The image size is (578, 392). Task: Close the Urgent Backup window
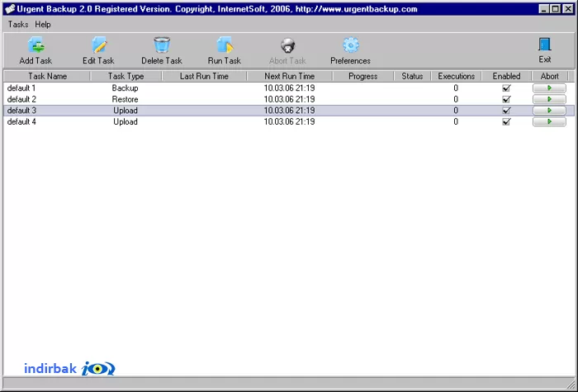[x=568, y=9]
